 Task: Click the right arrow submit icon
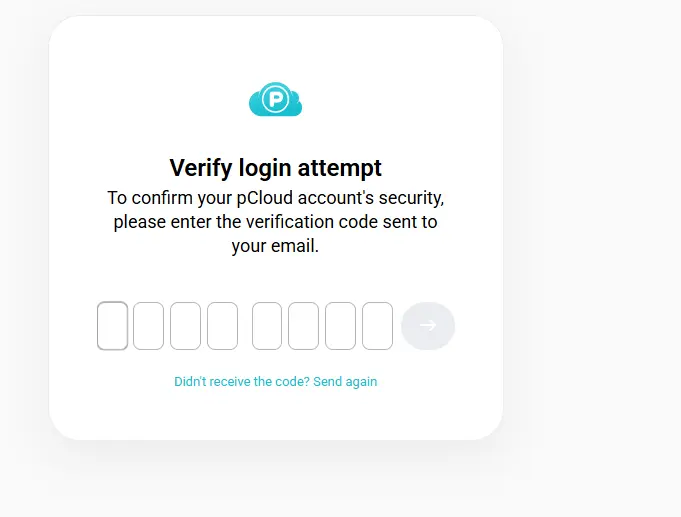(x=428, y=325)
